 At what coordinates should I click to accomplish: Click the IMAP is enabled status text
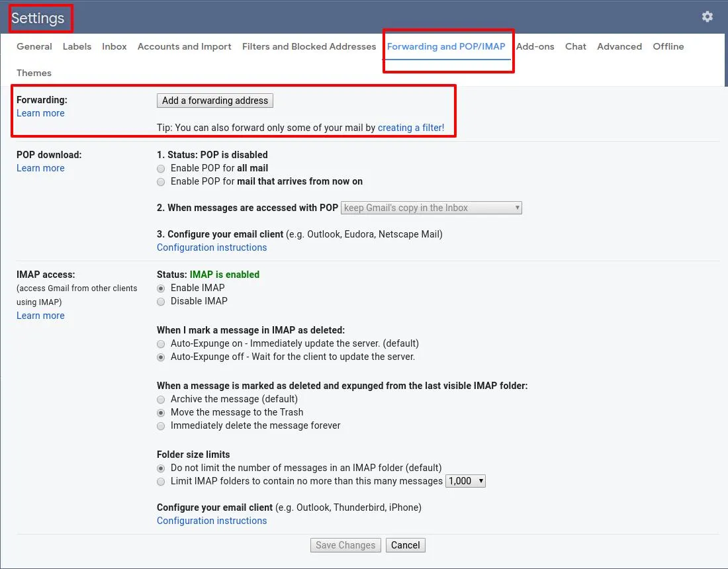(225, 275)
